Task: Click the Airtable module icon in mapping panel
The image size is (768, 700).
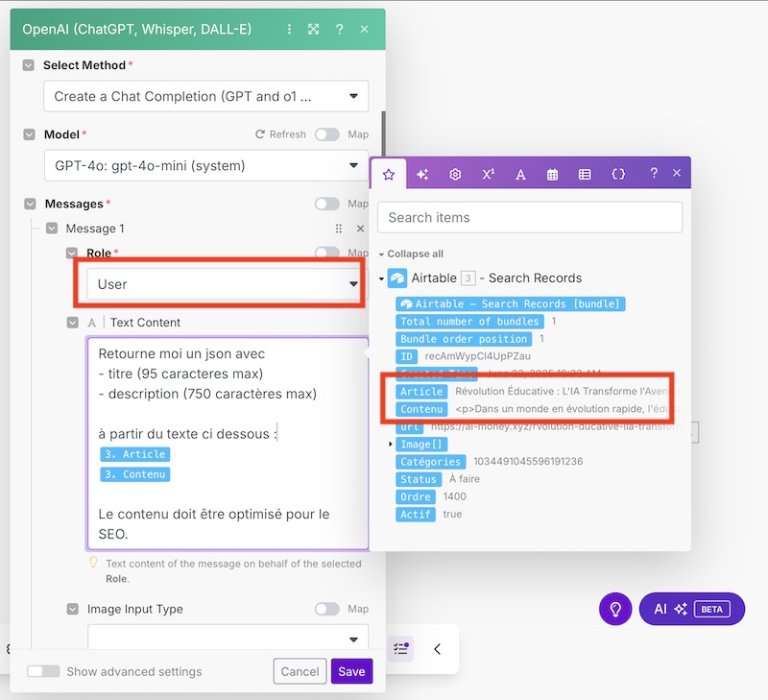Action: (397, 278)
